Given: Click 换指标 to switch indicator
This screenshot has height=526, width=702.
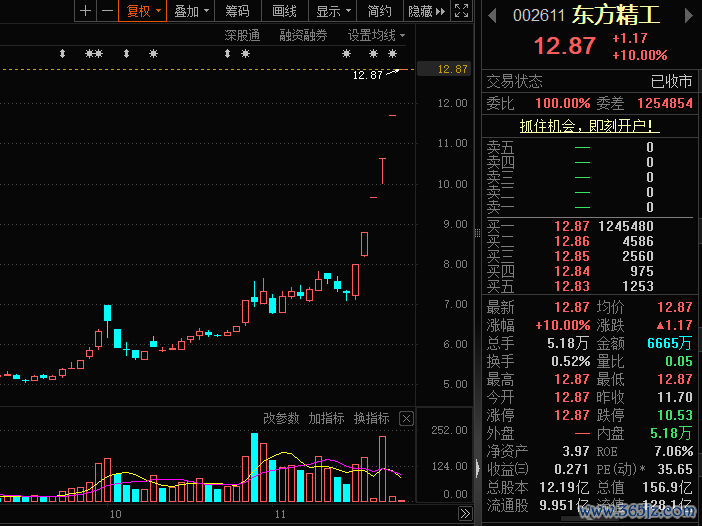Looking at the screenshot, I should (x=371, y=418).
